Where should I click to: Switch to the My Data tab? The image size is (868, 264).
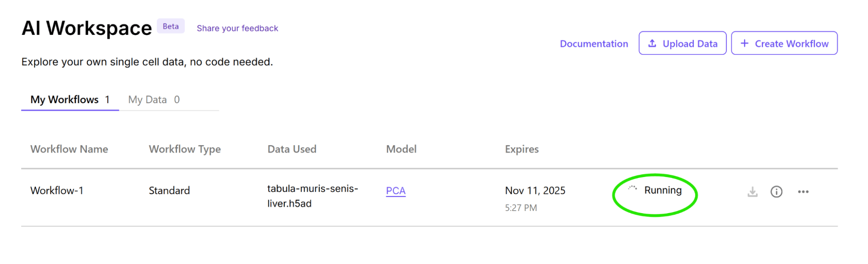(x=148, y=99)
